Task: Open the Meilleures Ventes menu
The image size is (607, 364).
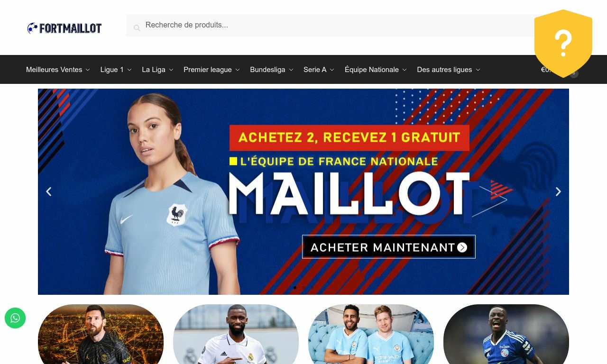Action: (58, 70)
